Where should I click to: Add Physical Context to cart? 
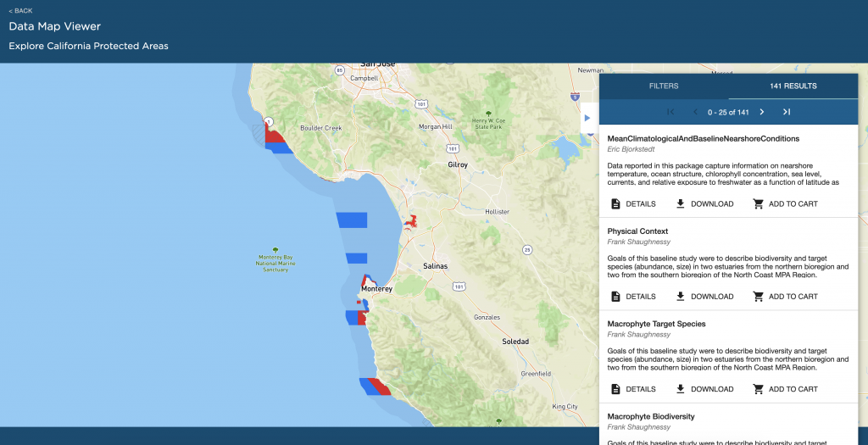pos(786,297)
